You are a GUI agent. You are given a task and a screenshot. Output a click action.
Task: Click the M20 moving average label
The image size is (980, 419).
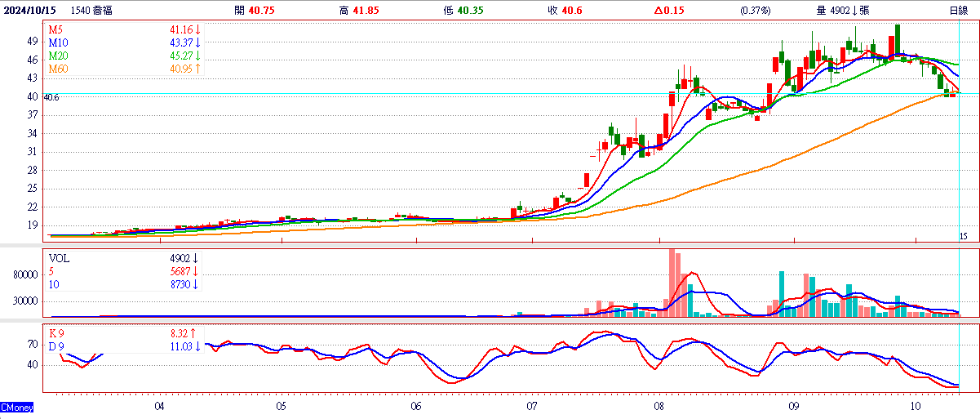point(59,55)
